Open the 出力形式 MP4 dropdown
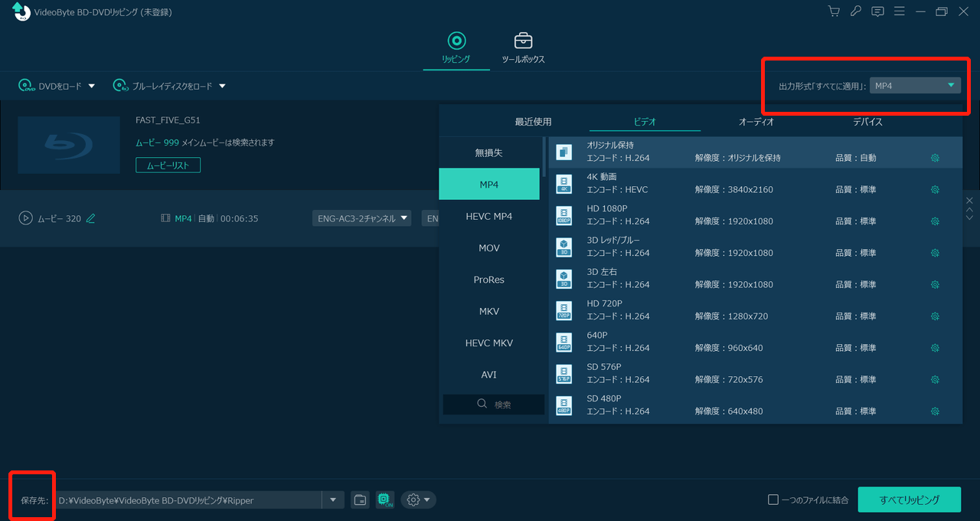 pyautogui.click(x=915, y=85)
